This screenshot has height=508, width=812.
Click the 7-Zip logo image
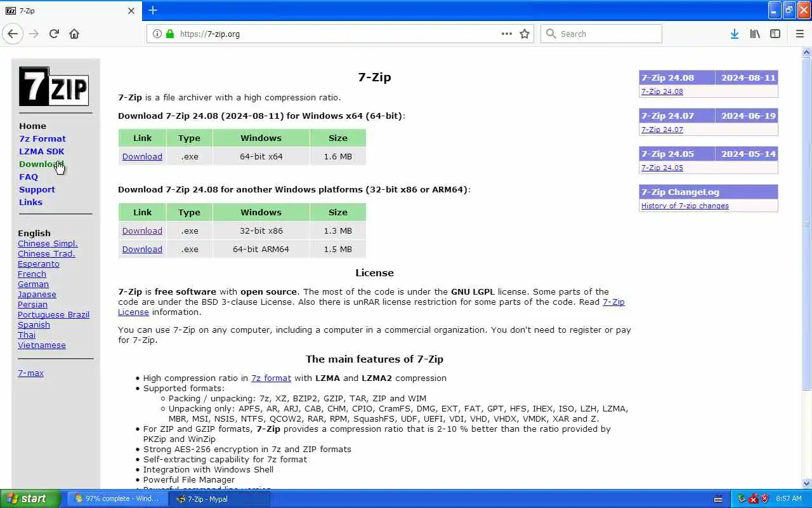[54, 86]
